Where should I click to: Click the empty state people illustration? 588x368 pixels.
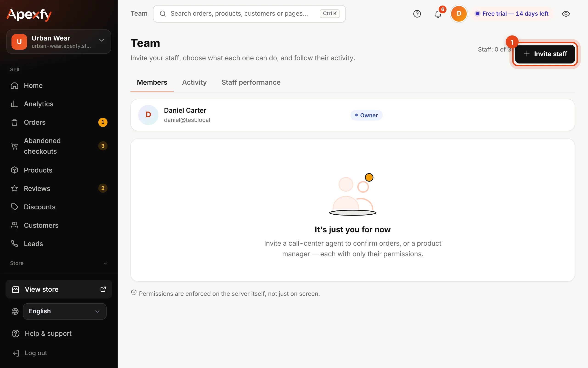click(353, 194)
